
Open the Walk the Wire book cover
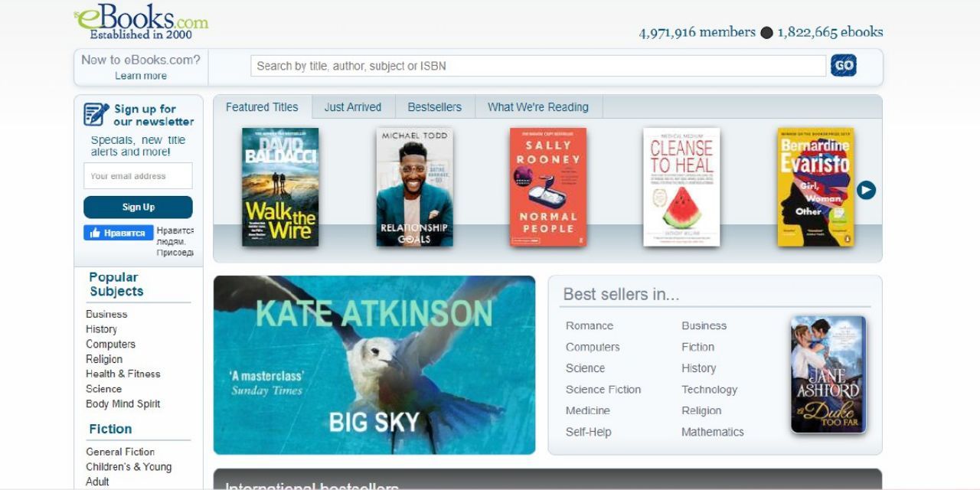point(280,187)
